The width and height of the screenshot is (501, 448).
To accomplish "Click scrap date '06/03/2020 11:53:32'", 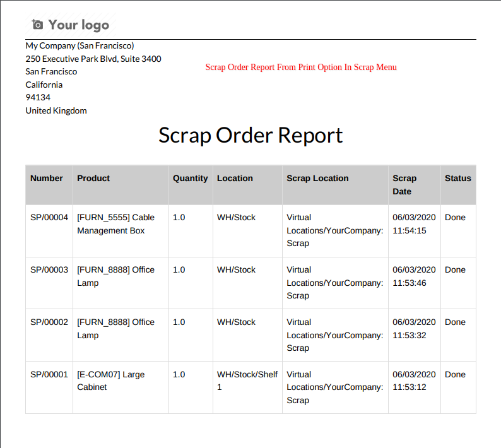I will 414,329.
